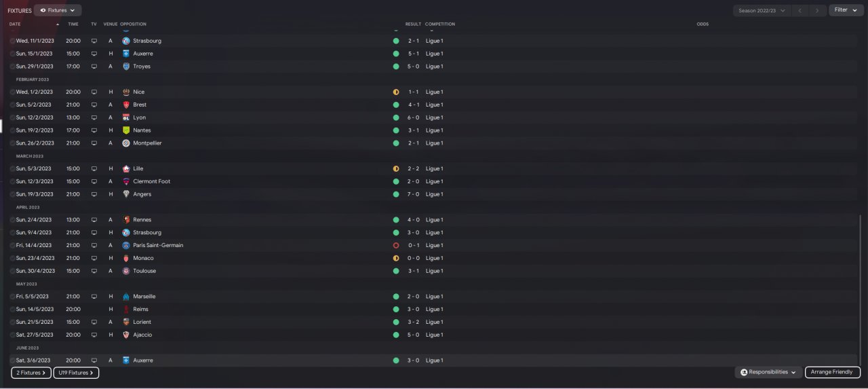This screenshot has height=389, width=868.
Task: Click the green win indicator for the Angers match
Action: (396, 194)
